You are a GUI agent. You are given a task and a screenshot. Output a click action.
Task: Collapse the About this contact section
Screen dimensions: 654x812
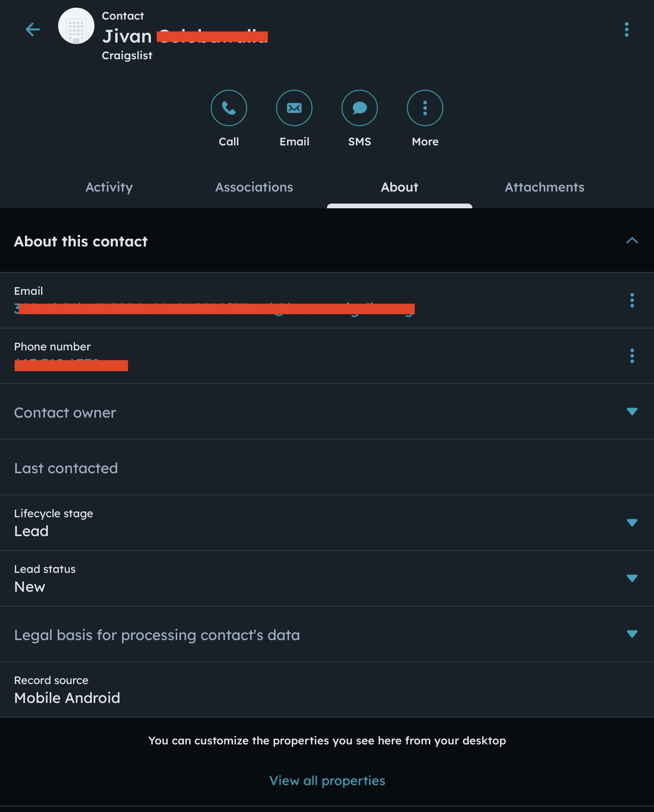coord(632,241)
